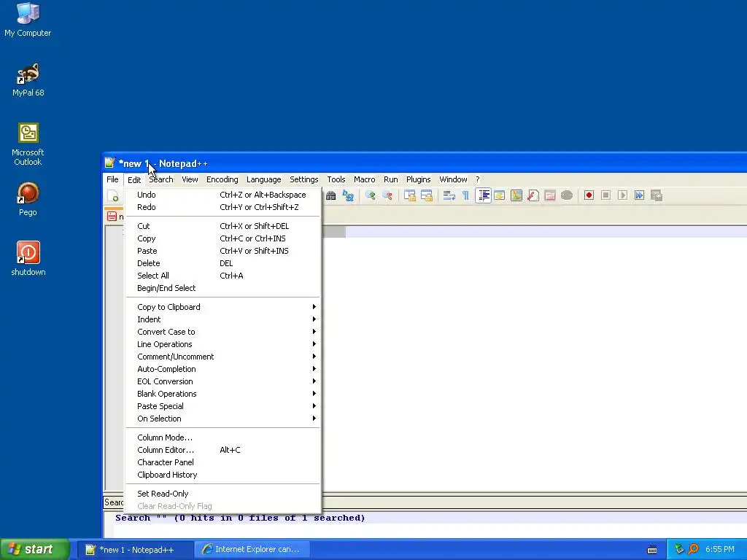Click the Zoom Out magnifier icon
Image resolution: width=747 pixels, height=560 pixels.
click(x=387, y=195)
